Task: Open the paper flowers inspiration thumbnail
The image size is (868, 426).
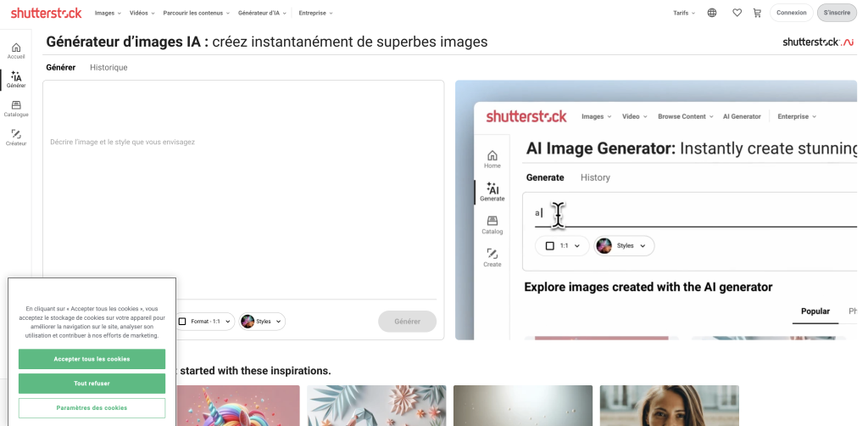Action: tap(376, 406)
